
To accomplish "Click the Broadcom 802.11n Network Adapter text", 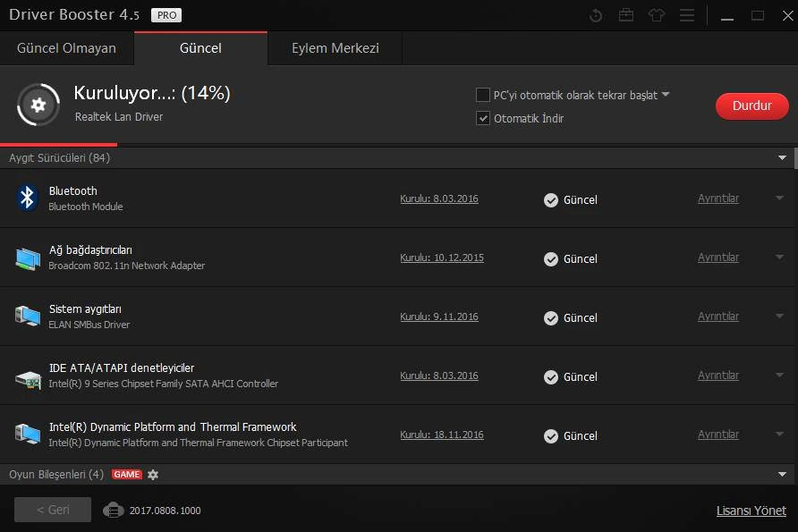I will point(127,266).
